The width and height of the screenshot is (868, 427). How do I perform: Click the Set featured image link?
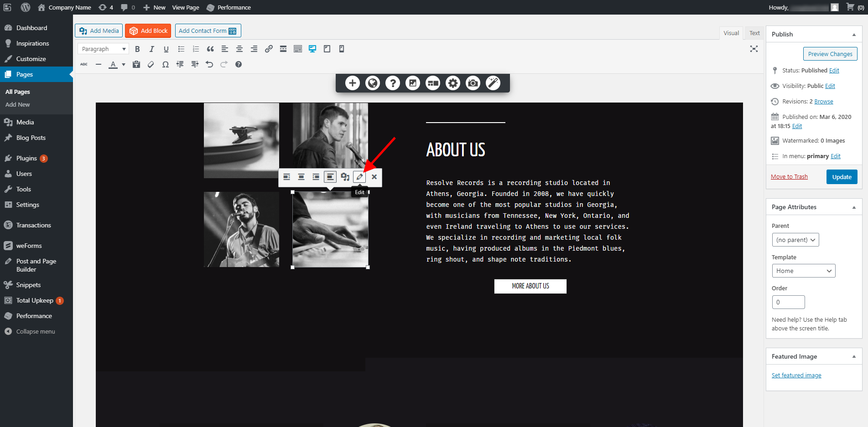[x=796, y=375]
